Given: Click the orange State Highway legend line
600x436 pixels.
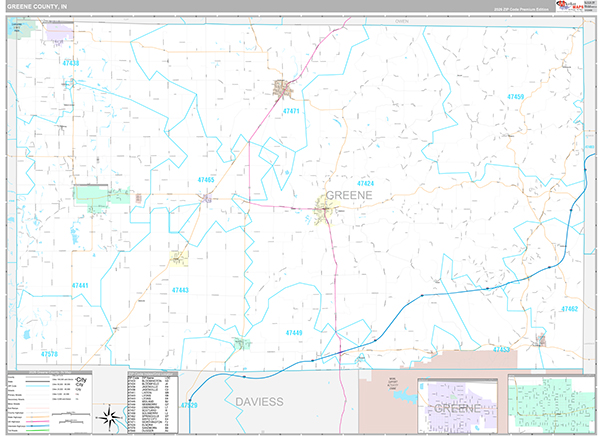Looking at the screenshot, I should (38, 417).
